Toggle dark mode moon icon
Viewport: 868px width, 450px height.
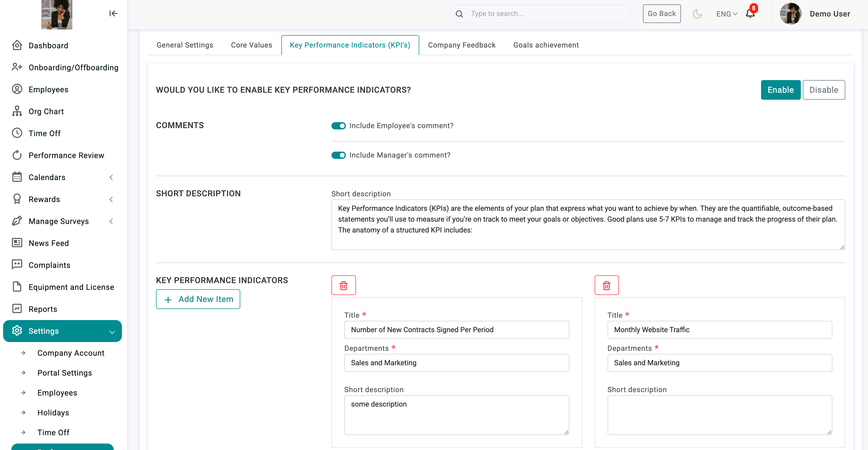point(697,14)
